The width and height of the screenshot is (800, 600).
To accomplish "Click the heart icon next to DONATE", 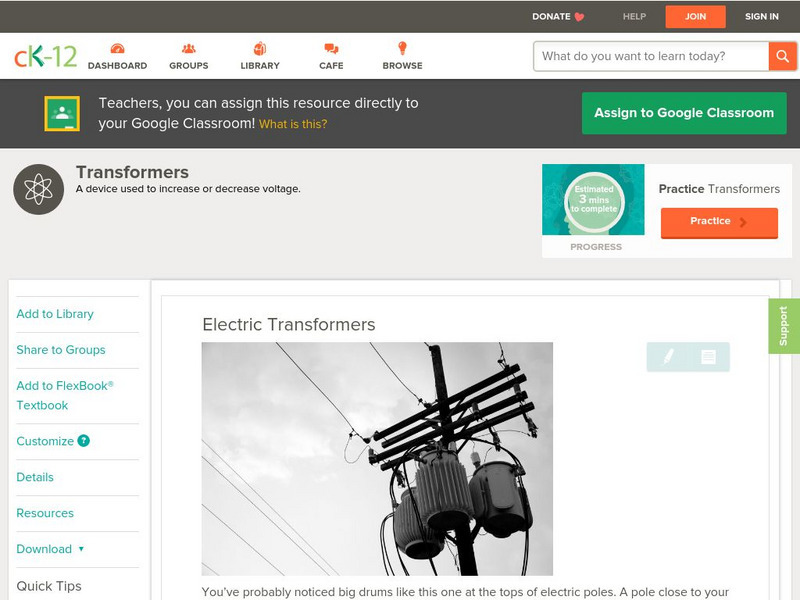I will point(578,16).
